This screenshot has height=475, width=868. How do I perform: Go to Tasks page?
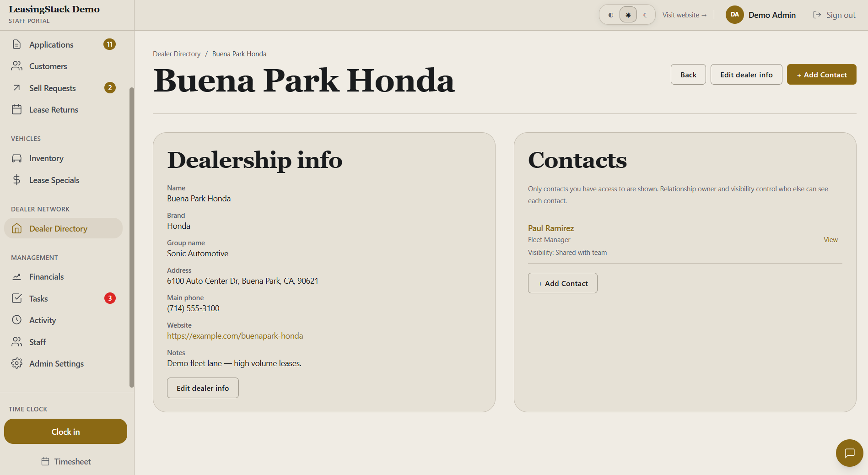point(64,298)
